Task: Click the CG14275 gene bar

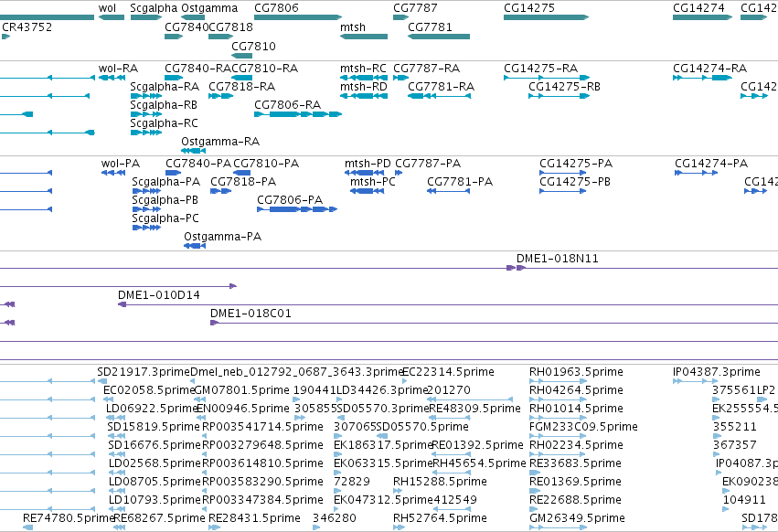Action: coord(547,17)
